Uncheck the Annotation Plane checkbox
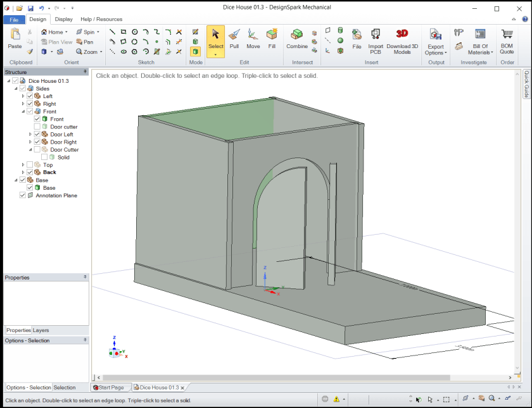Image resolution: width=532 pixels, height=408 pixels. (x=23, y=195)
